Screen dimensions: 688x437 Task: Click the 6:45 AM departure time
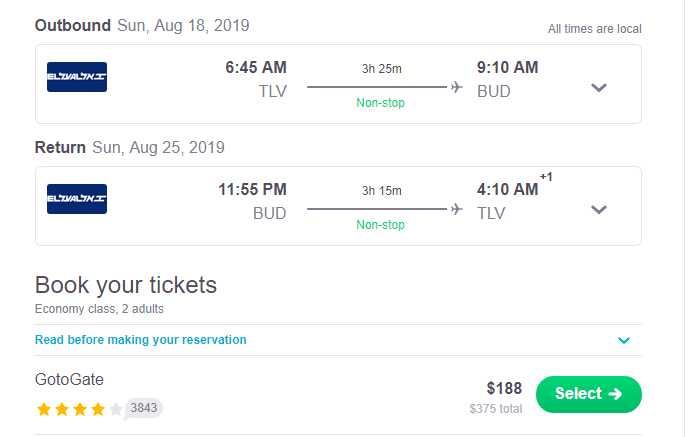(256, 68)
